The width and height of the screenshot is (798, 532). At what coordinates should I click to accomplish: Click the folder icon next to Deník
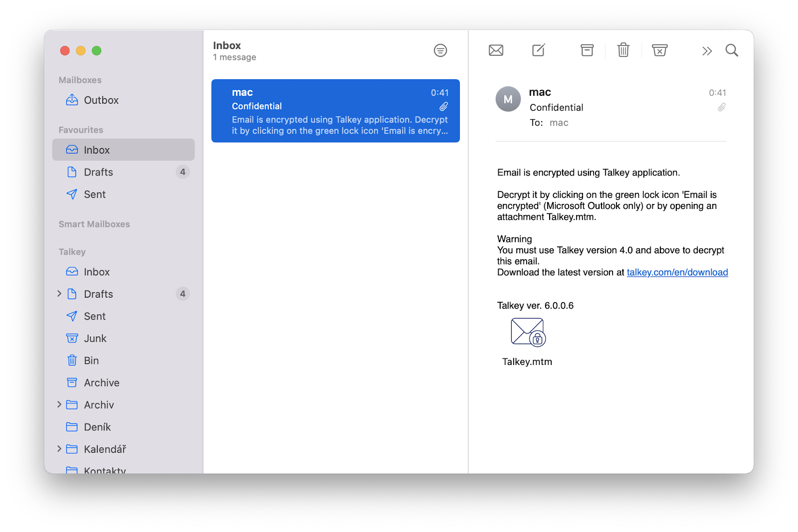click(72, 427)
